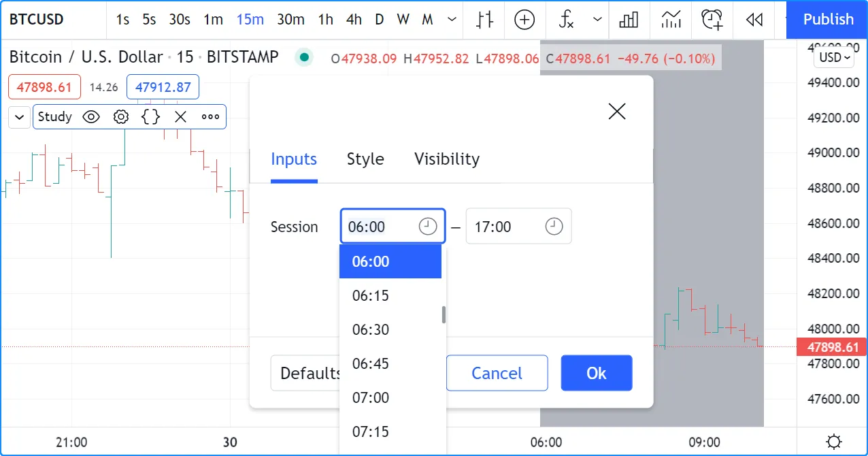This screenshot has height=456, width=868.
Task: Open the Defaults dropdown
Action: 306,373
